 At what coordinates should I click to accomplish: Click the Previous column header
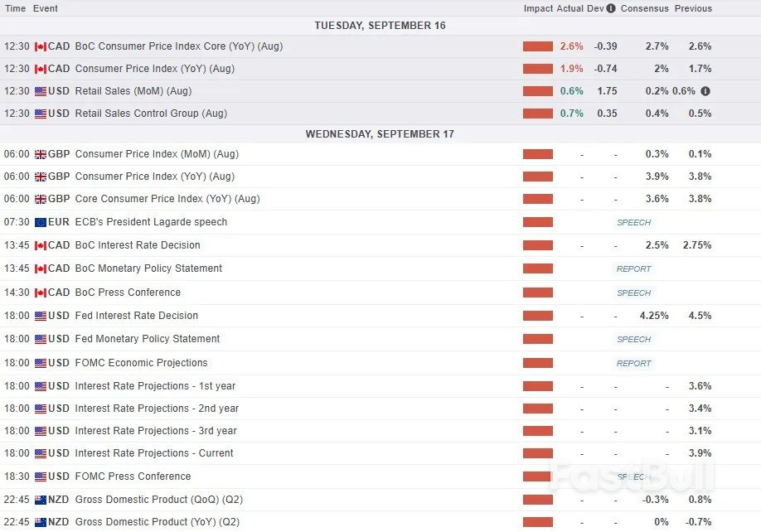coord(693,8)
